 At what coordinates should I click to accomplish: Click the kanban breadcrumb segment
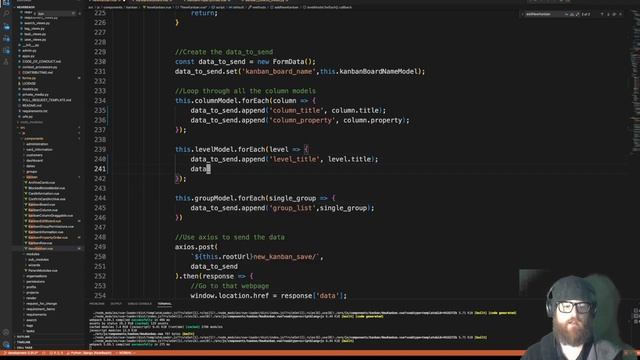tap(132, 7)
